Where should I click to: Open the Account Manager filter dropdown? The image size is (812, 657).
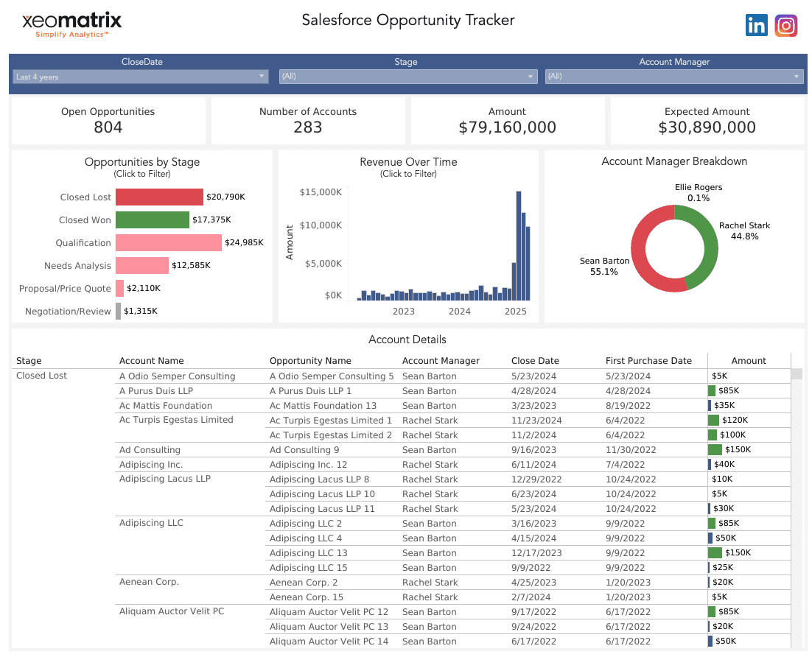(673, 76)
